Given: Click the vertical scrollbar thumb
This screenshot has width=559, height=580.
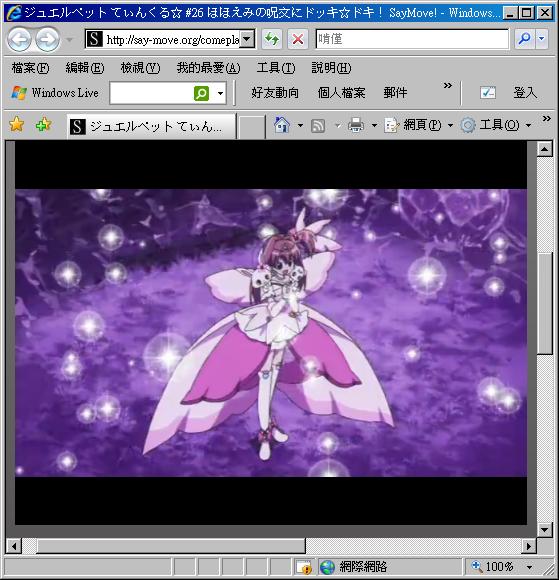Looking at the screenshot, I should point(545,303).
